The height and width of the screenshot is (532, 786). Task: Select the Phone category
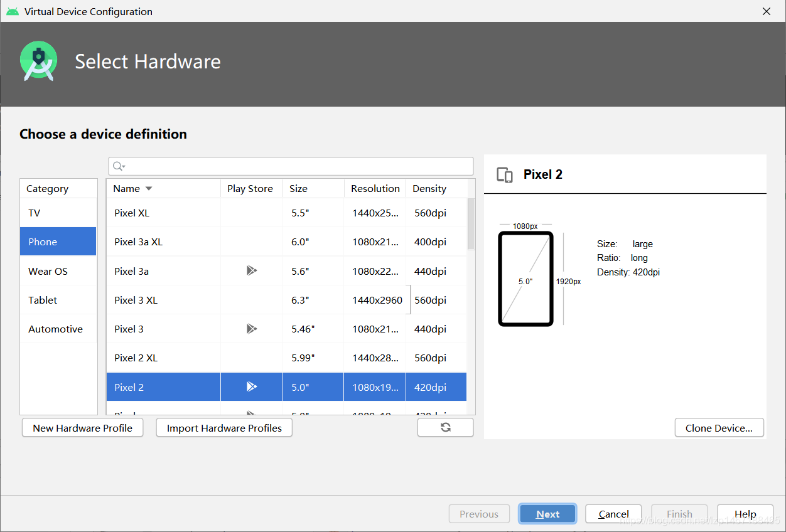click(58, 242)
